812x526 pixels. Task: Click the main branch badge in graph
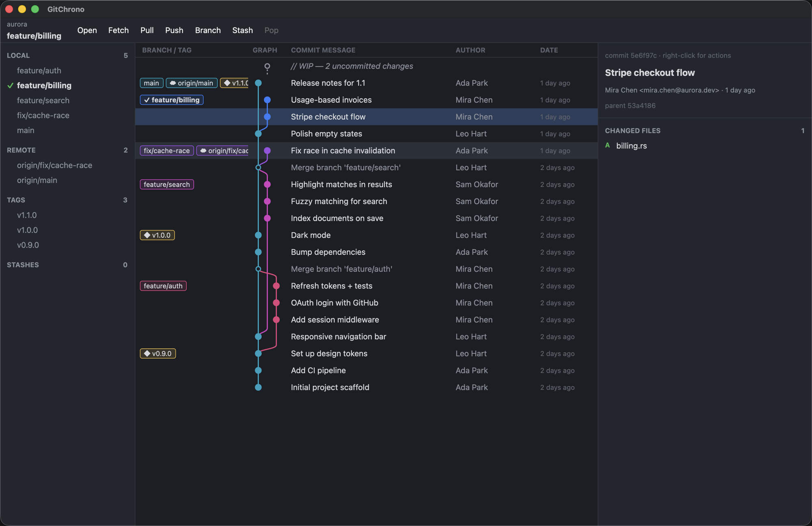coord(151,83)
